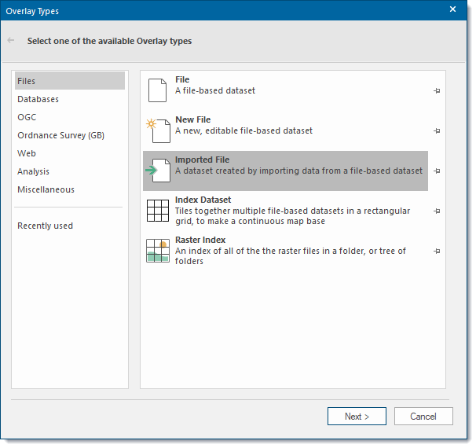Image resolution: width=476 pixels, height=448 pixels.
Task: Click the back arrow in header
Action: click(x=11, y=40)
